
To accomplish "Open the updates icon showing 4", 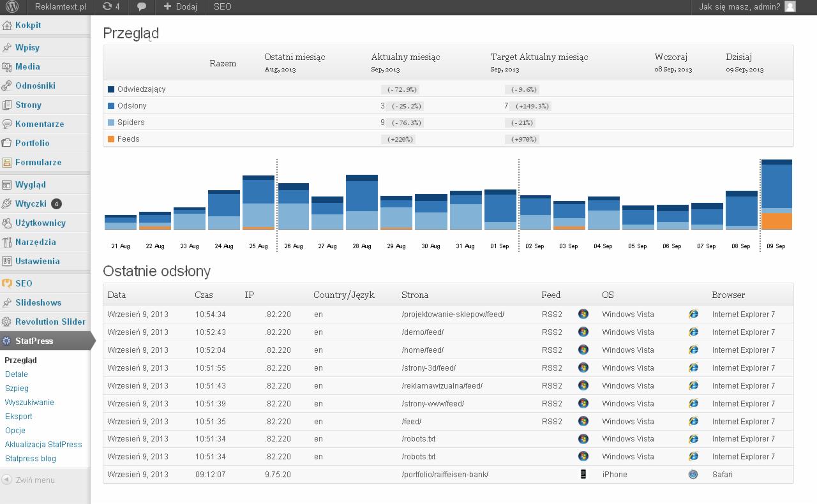I will tap(107, 7).
